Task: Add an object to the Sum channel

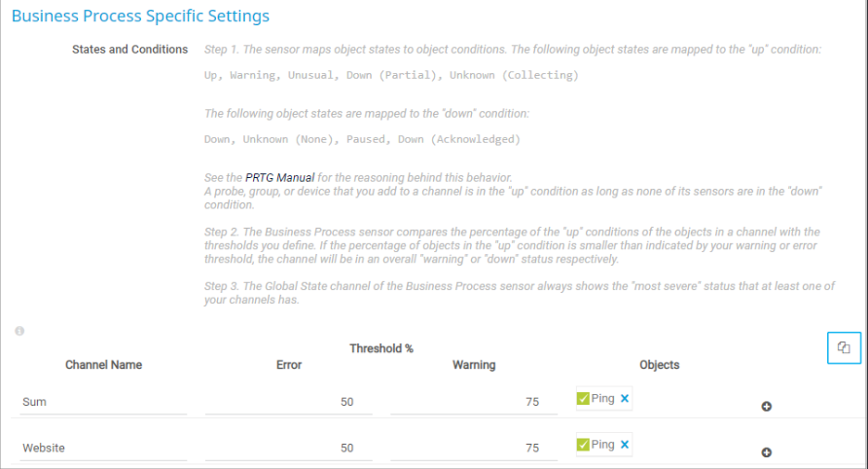Action: click(766, 406)
